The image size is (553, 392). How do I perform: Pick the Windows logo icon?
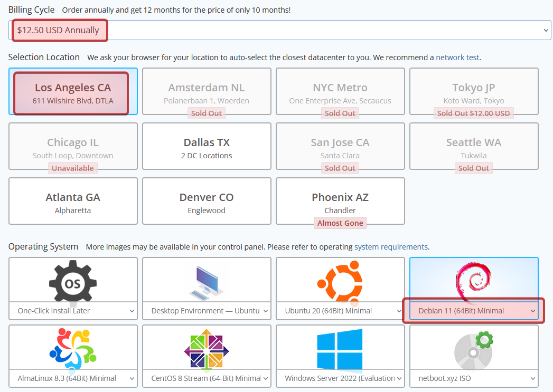340,348
